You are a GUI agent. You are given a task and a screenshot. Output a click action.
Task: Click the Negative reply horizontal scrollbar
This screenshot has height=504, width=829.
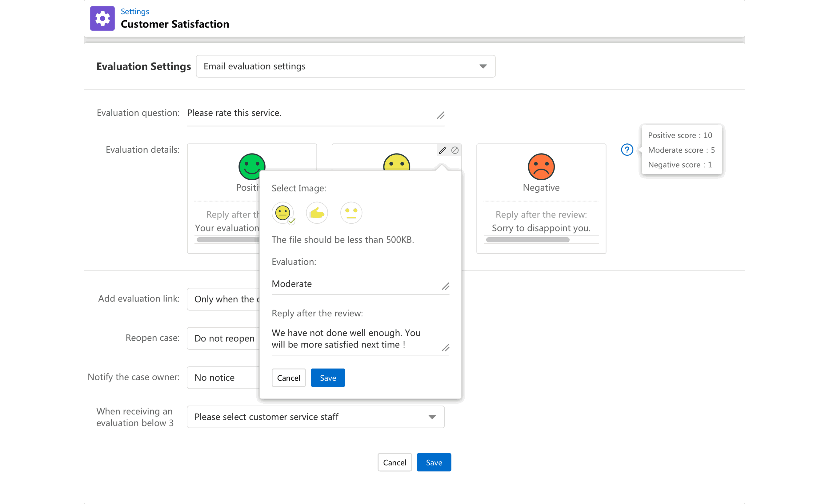pos(527,240)
